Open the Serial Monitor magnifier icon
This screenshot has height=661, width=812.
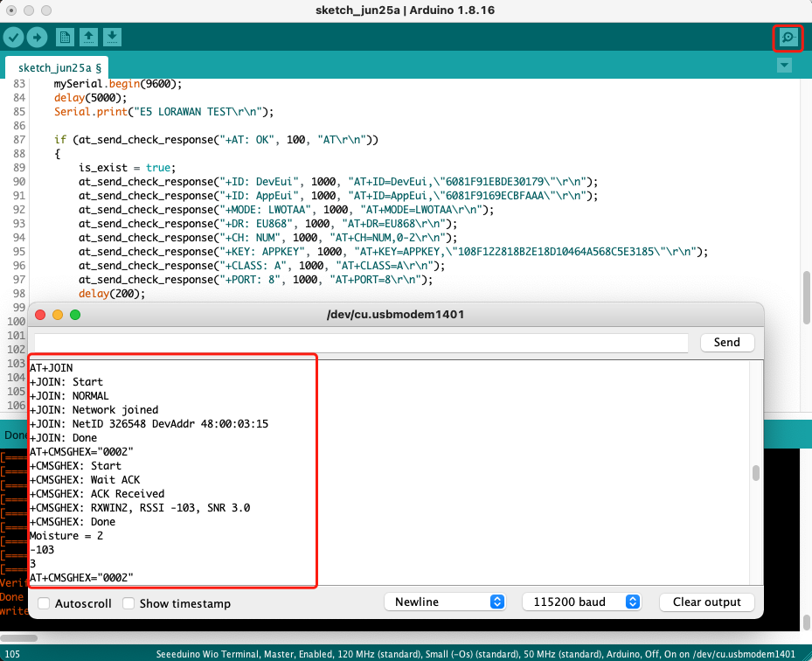788,38
